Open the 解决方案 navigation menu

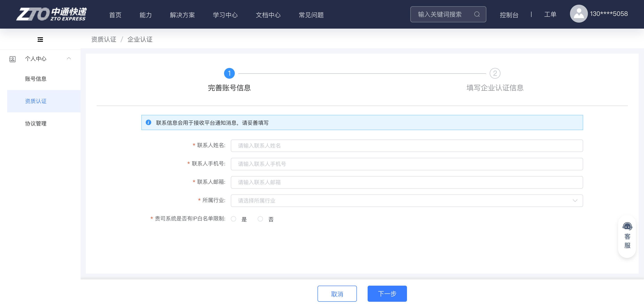(182, 15)
